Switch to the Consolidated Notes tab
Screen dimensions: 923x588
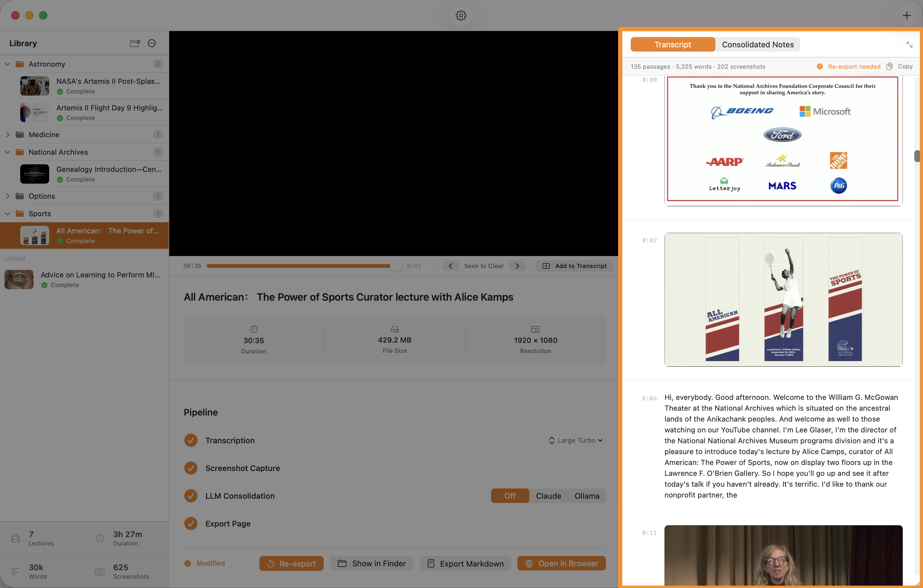tap(758, 44)
